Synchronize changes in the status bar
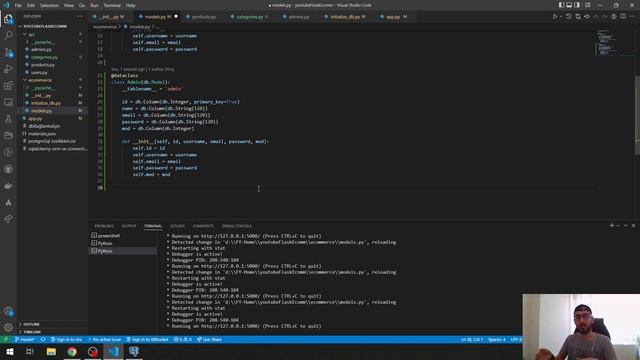 [43, 340]
